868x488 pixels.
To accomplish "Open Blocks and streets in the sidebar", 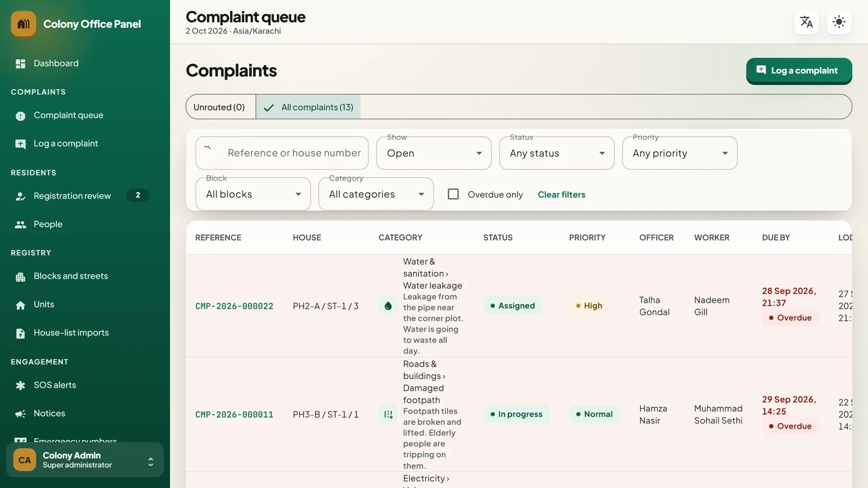I will tap(85, 277).
